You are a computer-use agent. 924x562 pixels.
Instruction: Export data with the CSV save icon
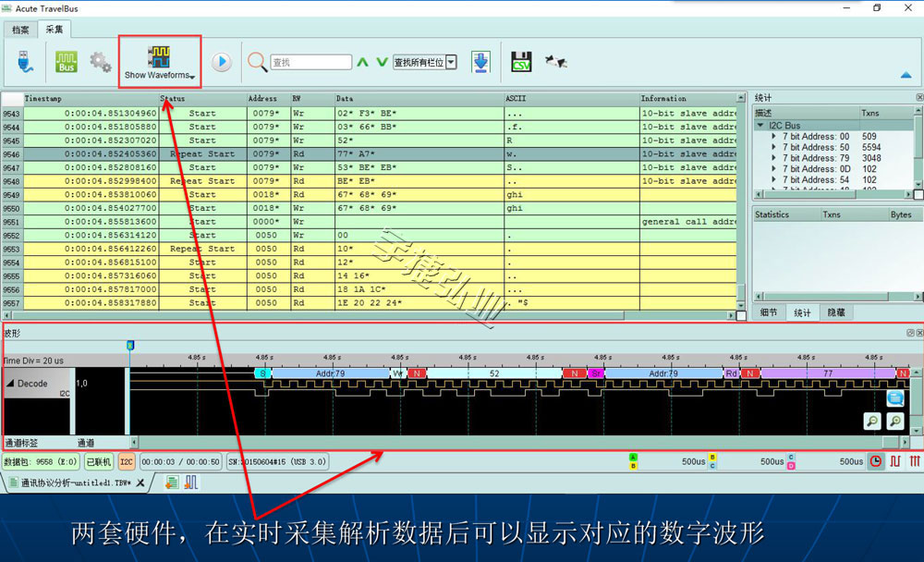pos(521,62)
